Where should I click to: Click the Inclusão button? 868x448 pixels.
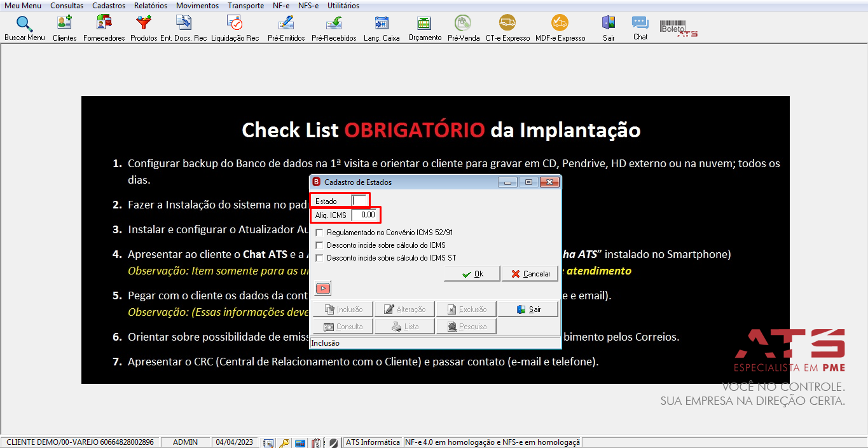pyautogui.click(x=343, y=309)
